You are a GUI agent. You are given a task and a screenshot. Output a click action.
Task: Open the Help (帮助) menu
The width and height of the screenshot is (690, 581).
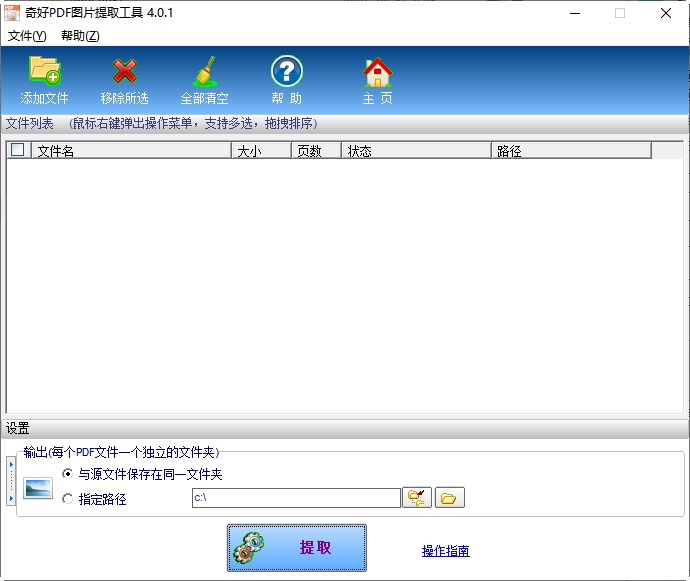80,36
